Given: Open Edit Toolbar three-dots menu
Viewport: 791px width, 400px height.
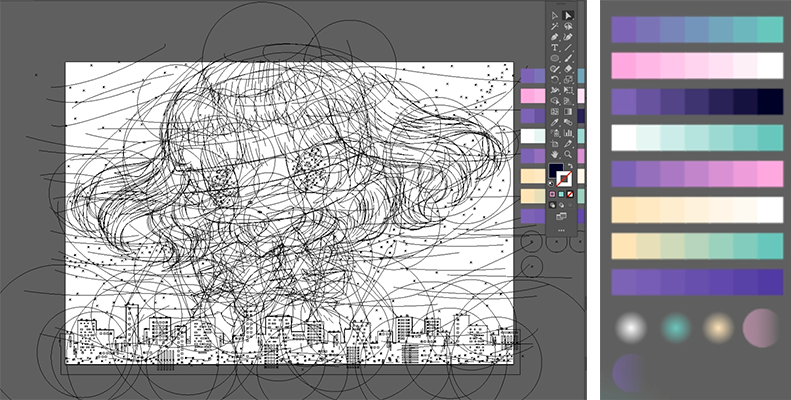Looking at the screenshot, I should (x=561, y=231).
